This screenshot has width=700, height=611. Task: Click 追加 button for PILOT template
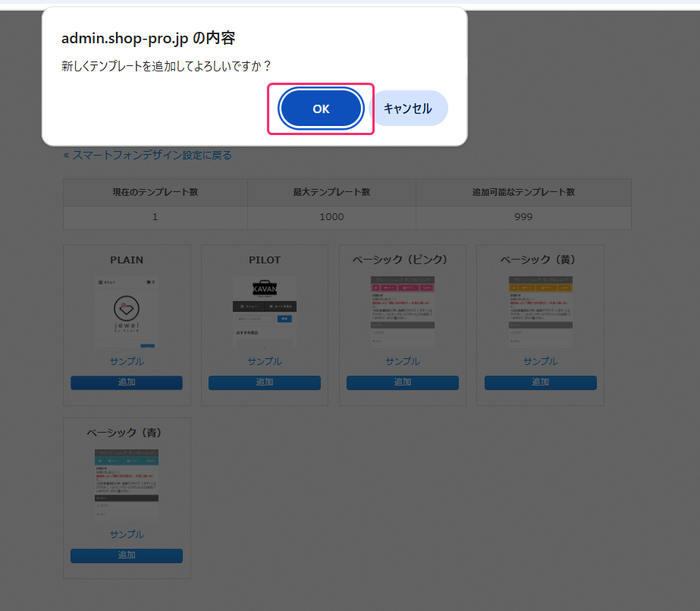(x=265, y=383)
